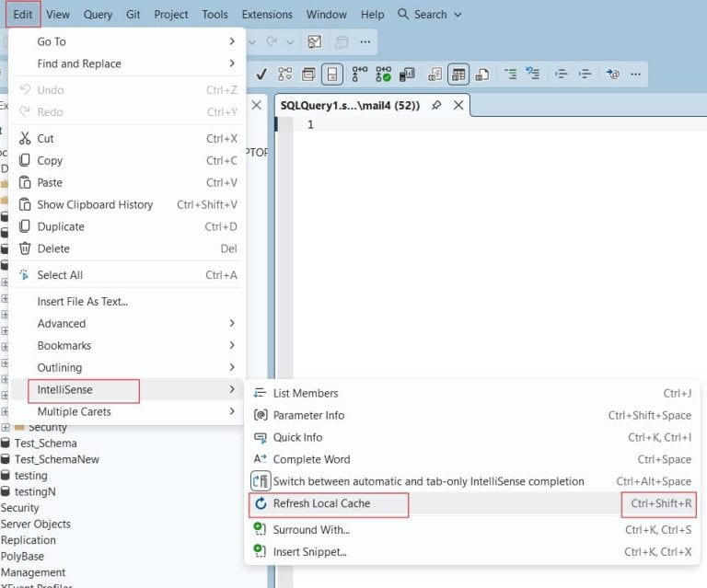Click the Select All icon

pos(24,274)
